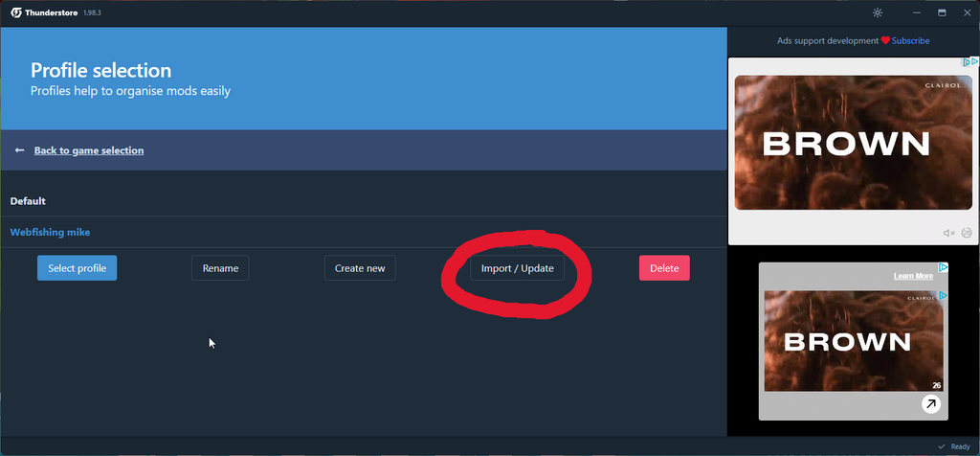Choose the Webfishing mike profile
The height and width of the screenshot is (456, 980).
tap(51, 232)
